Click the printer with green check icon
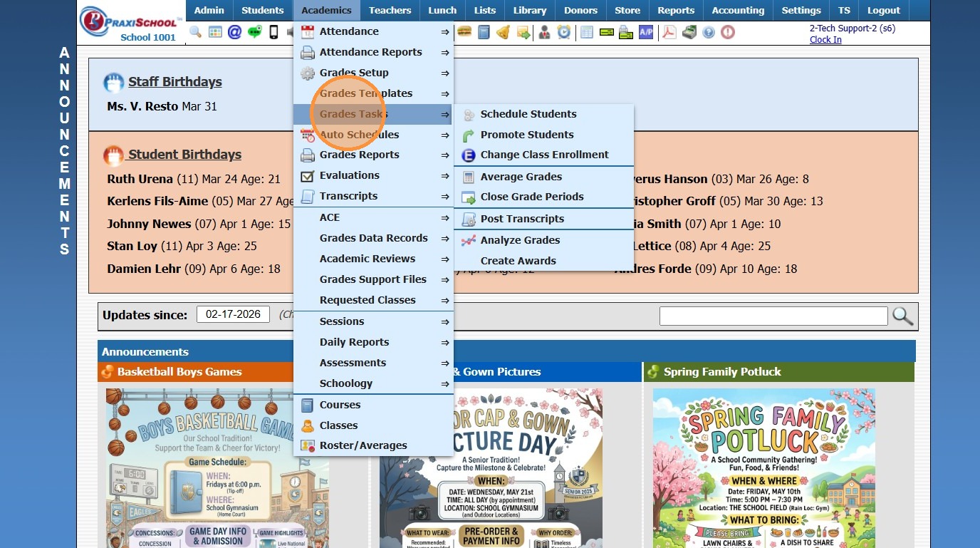This screenshot has width=980, height=548. tap(626, 32)
